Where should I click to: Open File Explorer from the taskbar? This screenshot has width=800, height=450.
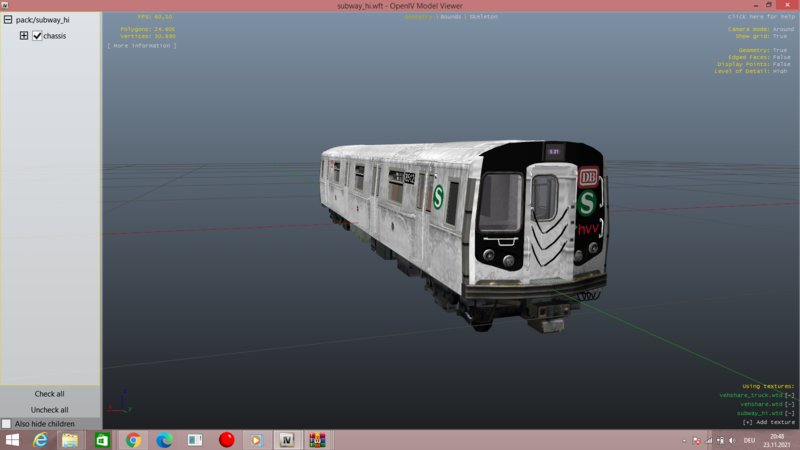click(70, 440)
